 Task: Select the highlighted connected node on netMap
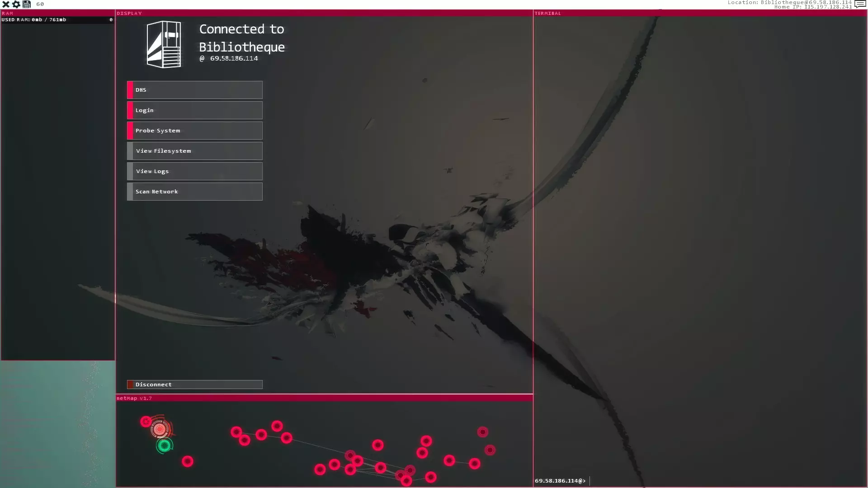pos(160,429)
